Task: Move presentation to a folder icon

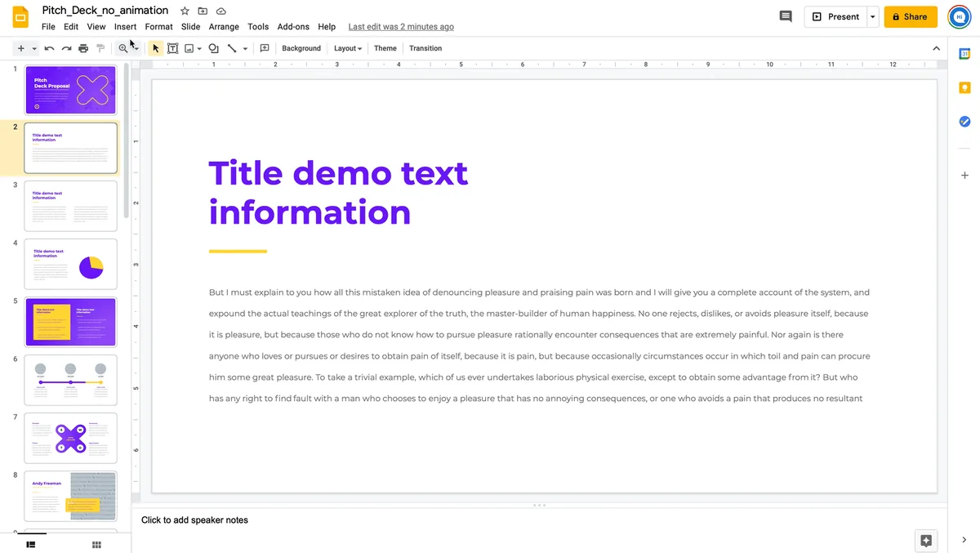Action: [x=203, y=11]
